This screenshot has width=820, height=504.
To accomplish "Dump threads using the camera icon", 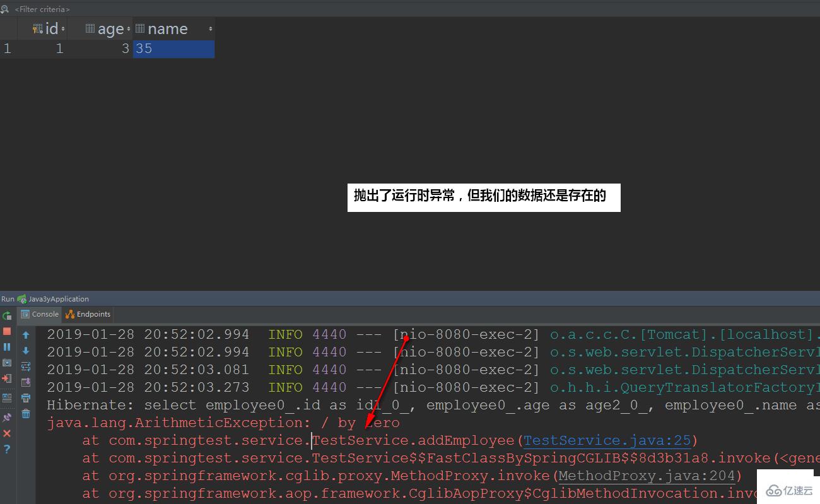I will pyautogui.click(x=7, y=363).
